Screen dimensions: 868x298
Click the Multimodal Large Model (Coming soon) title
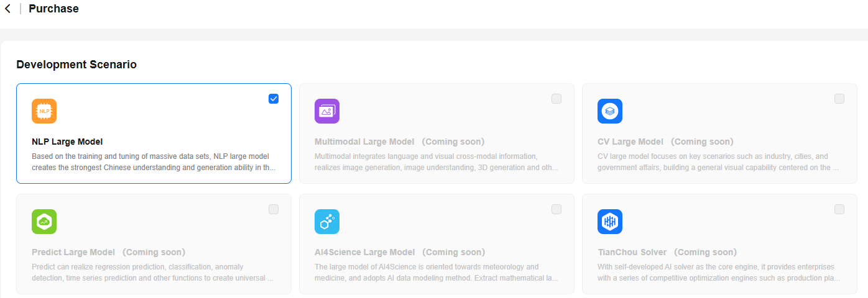pyautogui.click(x=399, y=142)
